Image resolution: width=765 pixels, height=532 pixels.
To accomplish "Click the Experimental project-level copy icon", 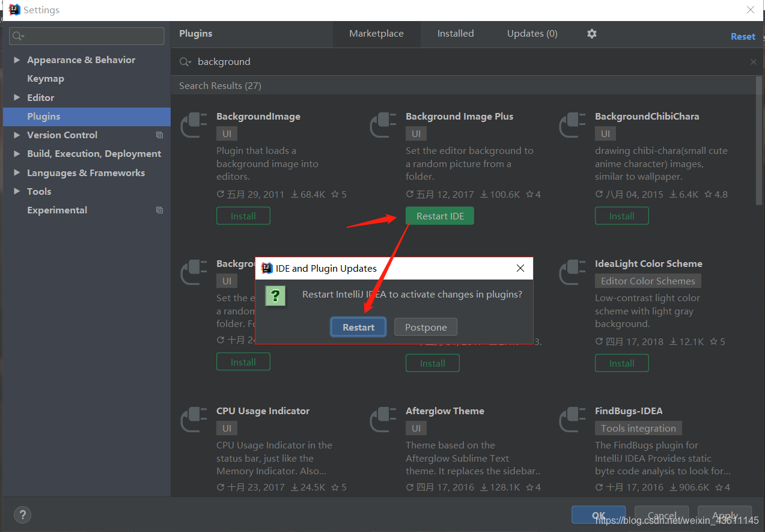I will [x=159, y=210].
